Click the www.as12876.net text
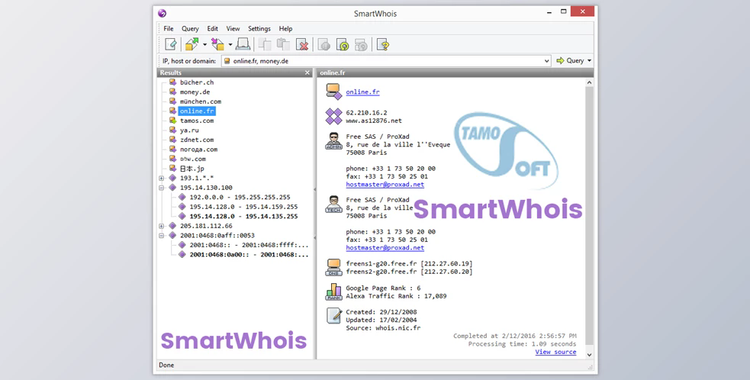 pos(374,121)
